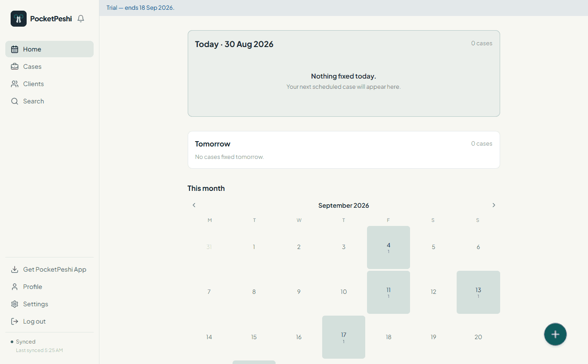
Task: Click the Nothing fixed today message
Action: click(x=343, y=76)
